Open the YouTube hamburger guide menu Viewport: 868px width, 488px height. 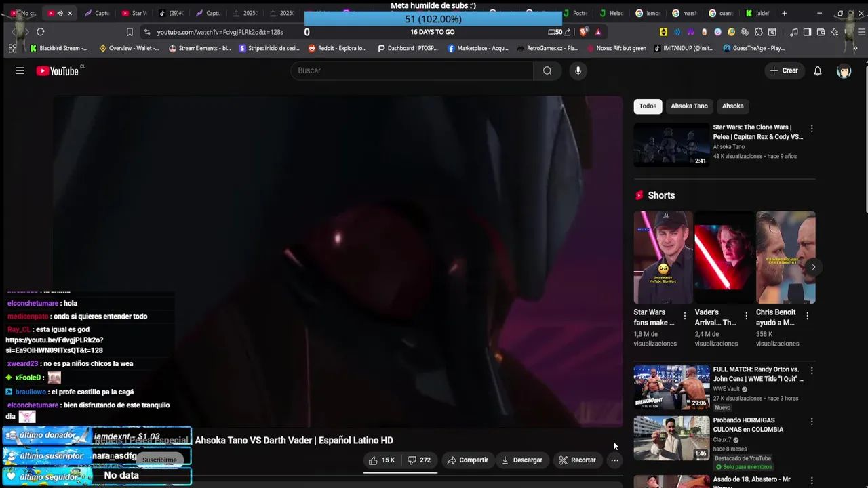[20, 70]
